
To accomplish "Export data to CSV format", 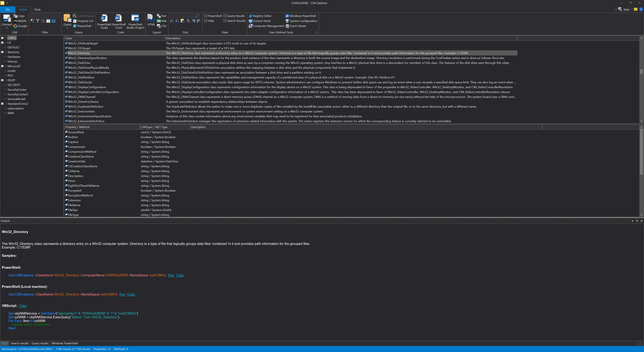I will 162,26.
